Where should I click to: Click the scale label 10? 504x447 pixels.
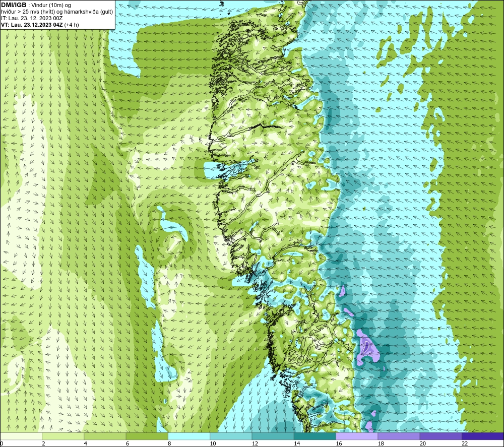pyautogui.click(x=213, y=443)
